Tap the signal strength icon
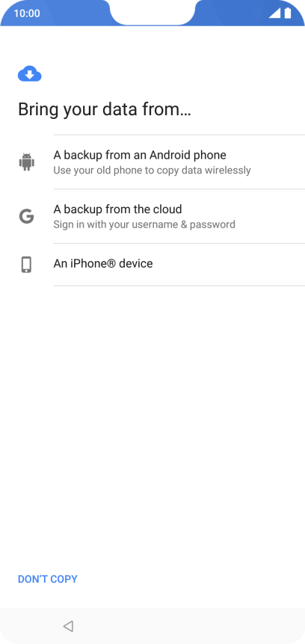305x644 pixels. click(274, 13)
